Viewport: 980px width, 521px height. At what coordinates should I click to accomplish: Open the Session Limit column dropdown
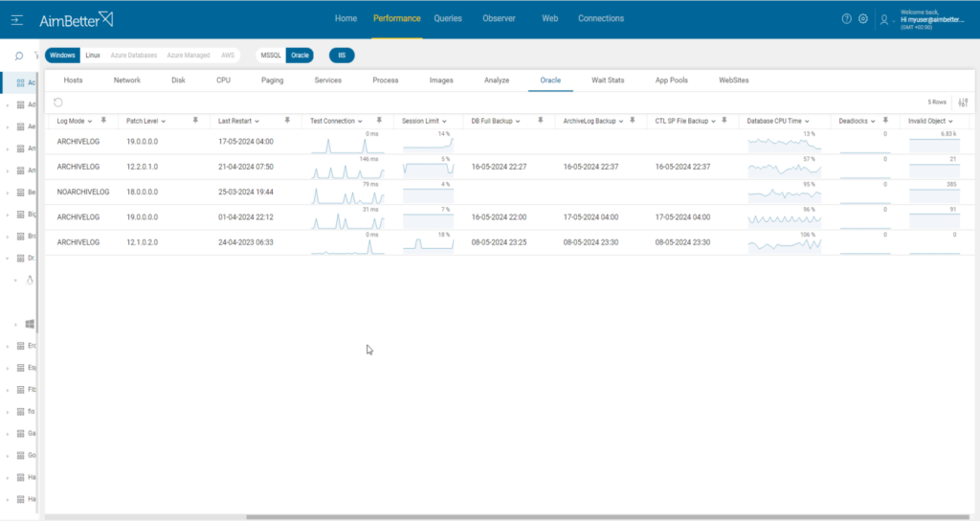point(444,122)
